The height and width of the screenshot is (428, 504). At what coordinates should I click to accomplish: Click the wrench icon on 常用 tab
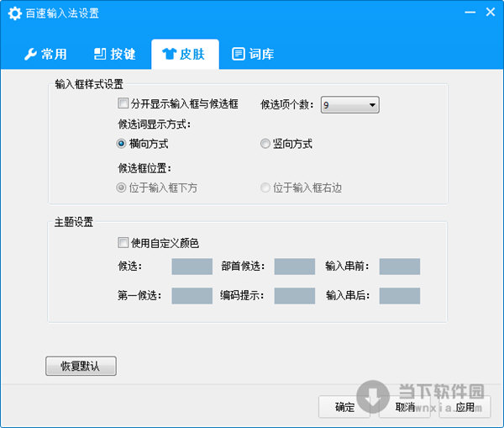pyautogui.click(x=29, y=54)
